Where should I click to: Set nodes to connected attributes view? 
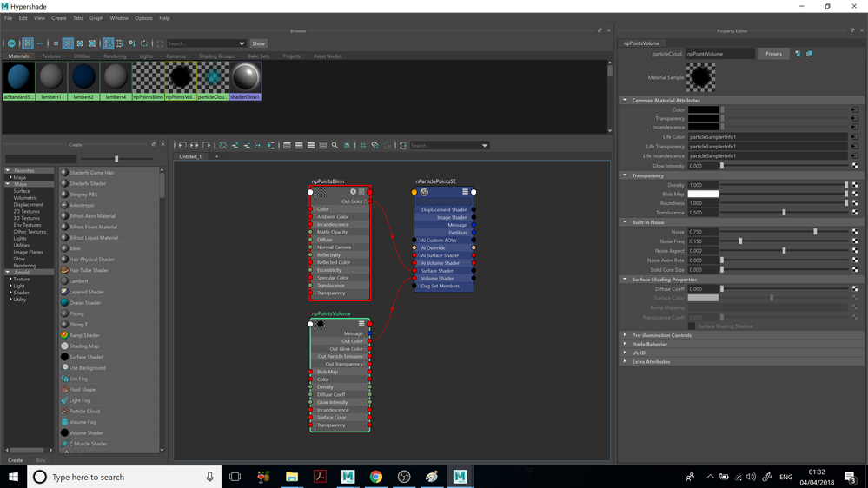click(x=299, y=146)
